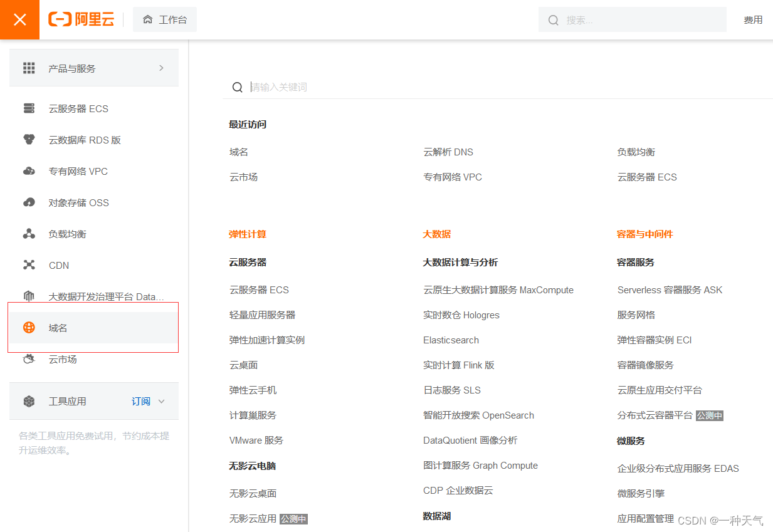
Task: Open 云桌面 product link
Action: [243, 365]
